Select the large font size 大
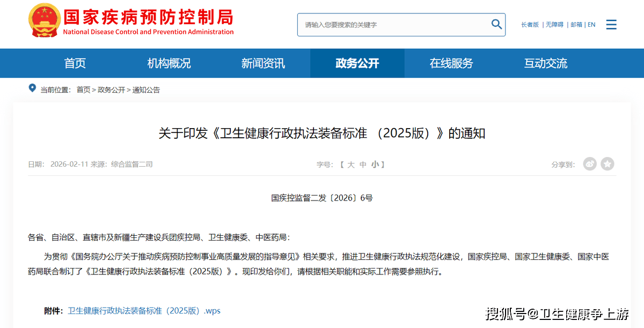This screenshot has width=644, height=328. 352,165
